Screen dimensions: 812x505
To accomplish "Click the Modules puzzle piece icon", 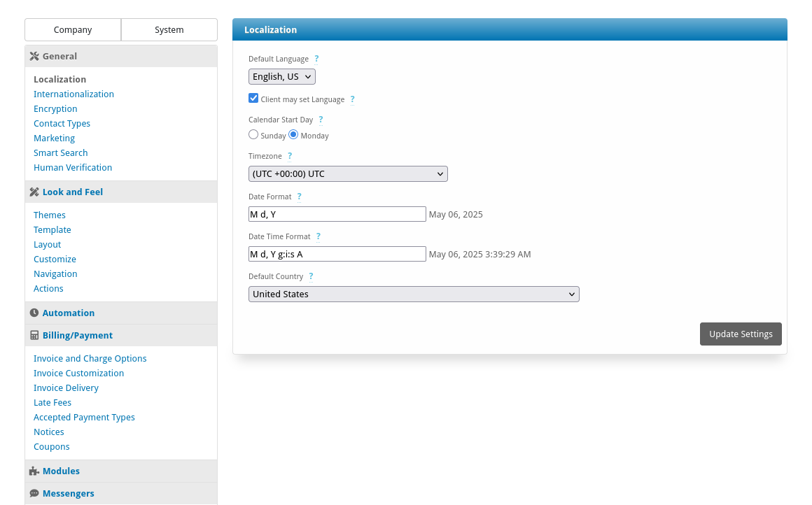I will pos(34,471).
